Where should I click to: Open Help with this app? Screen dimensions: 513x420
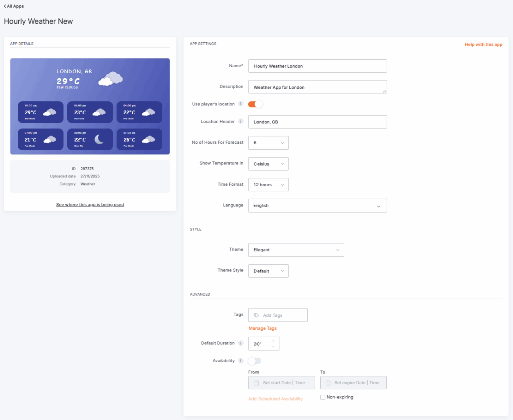point(483,44)
